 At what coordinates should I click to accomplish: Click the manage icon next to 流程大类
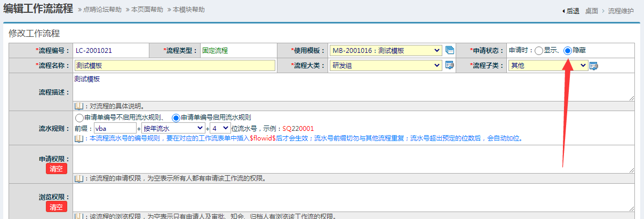[x=450, y=66]
